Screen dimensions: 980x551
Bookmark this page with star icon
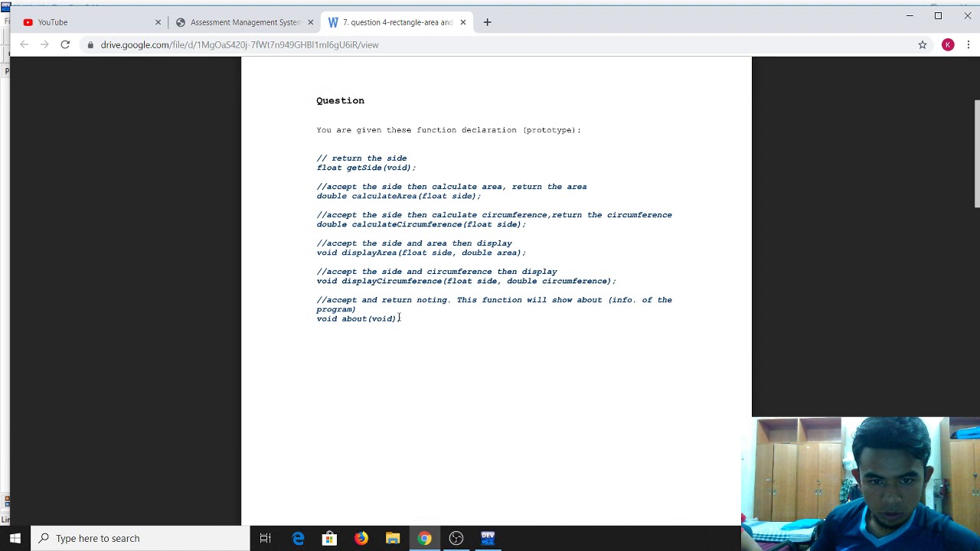click(923, 44)
